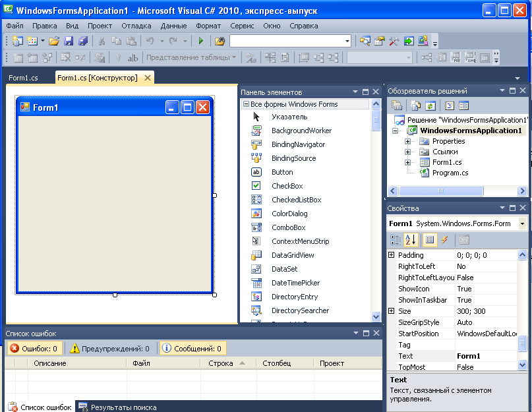Expand the Ссылки references node
Image resolution: width=532 pixels, height=412 pixels.
(x=408, y=152)
